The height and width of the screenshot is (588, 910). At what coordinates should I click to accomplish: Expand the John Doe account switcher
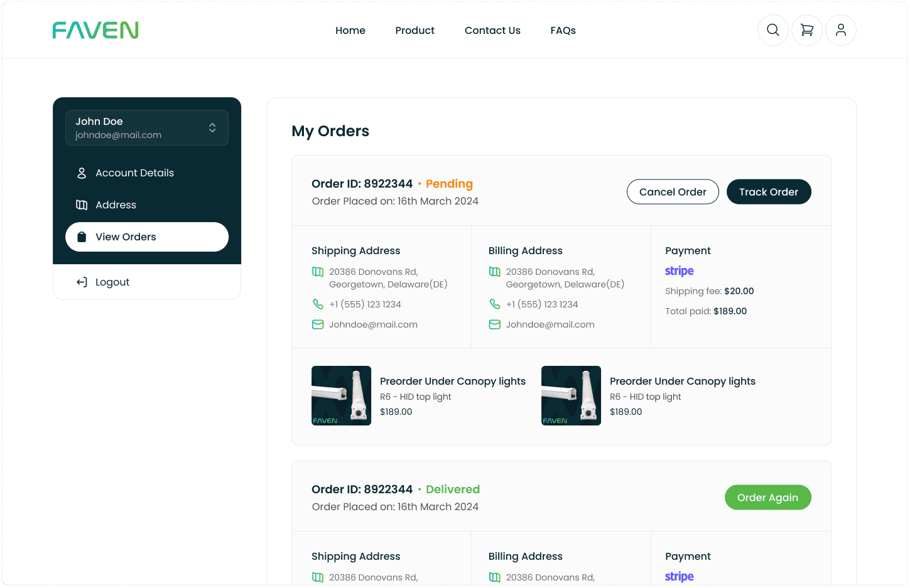pos(147,128)
